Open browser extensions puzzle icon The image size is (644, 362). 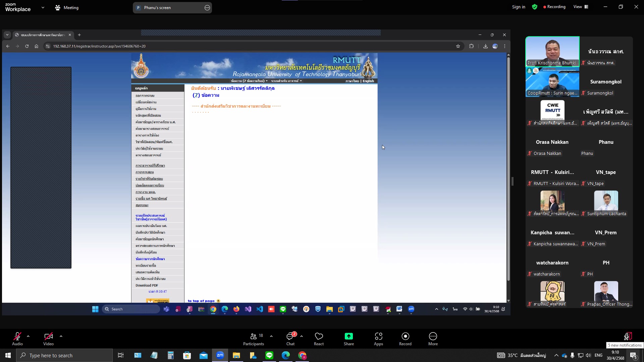coord(471,46)
